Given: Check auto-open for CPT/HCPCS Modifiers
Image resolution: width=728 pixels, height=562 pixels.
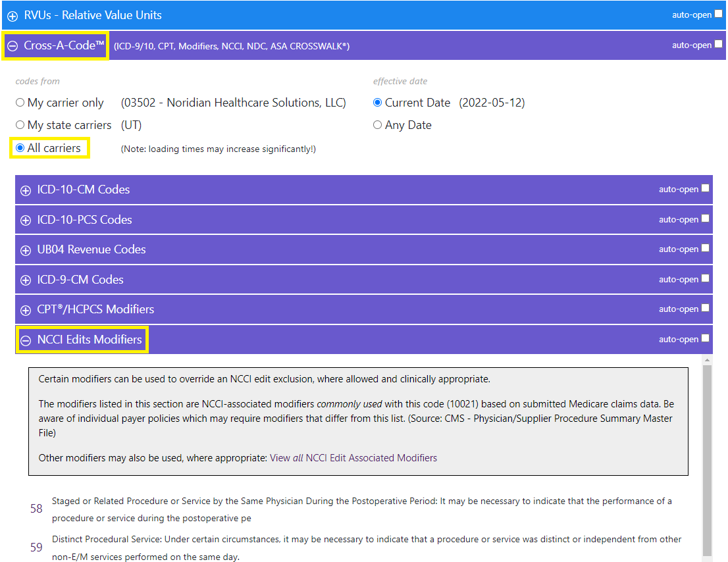Looking at the screenshot, I should 705,308.
